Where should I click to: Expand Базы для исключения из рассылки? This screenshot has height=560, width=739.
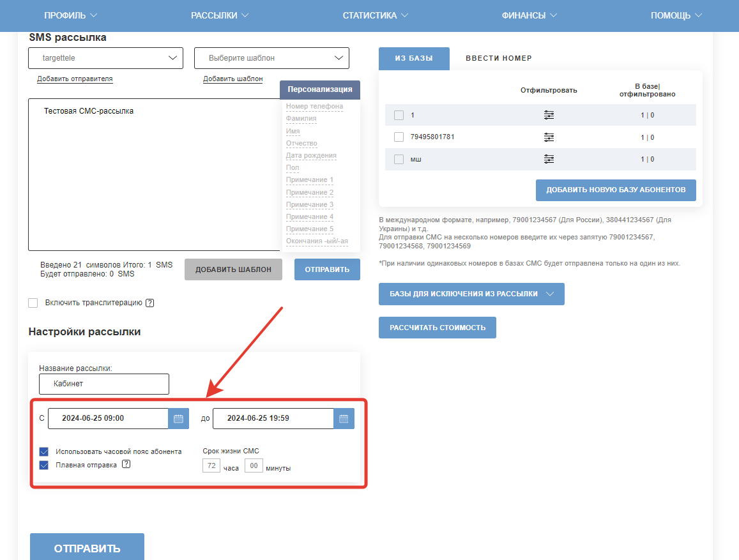click(x=471, y=294)
